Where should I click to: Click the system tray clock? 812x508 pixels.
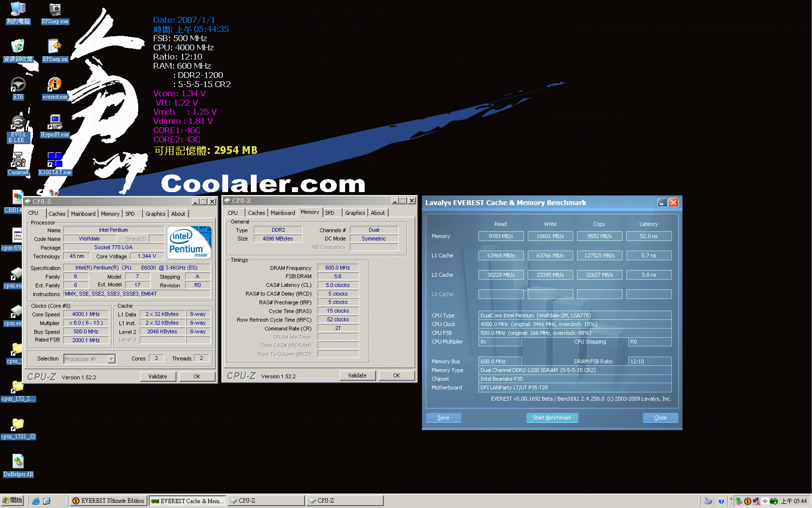pos(794,501)
